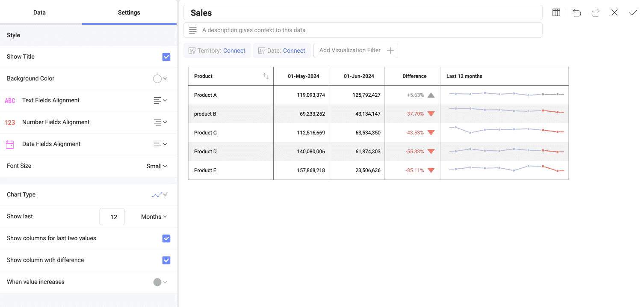Screen dimensions: 644x307
Task: Click the ABC text fields icon
Action: 10,101
